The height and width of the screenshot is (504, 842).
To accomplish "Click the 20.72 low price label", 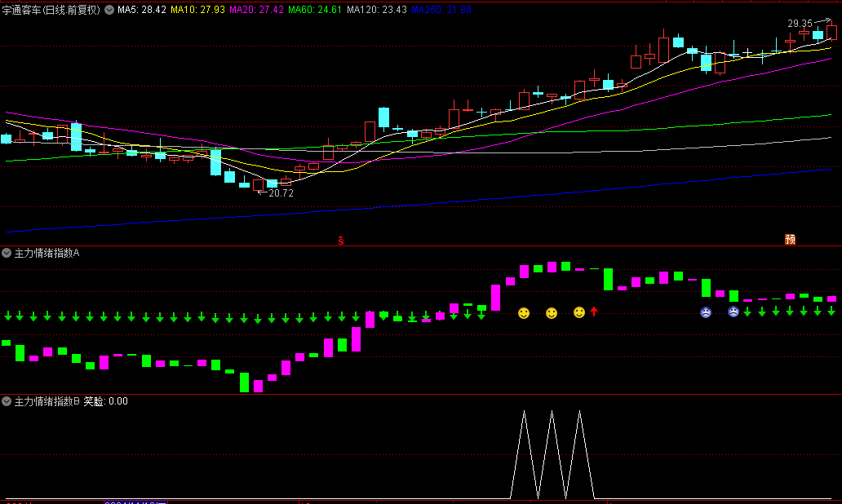I will pyautogui.click(x=281, y=193).
